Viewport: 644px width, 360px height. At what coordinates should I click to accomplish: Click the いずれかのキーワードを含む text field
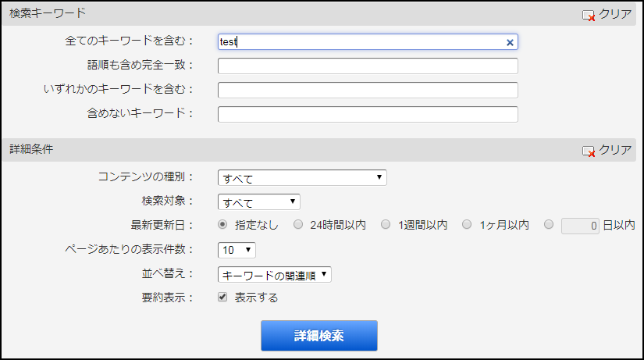pyautogui.click(x=368, y=91)
